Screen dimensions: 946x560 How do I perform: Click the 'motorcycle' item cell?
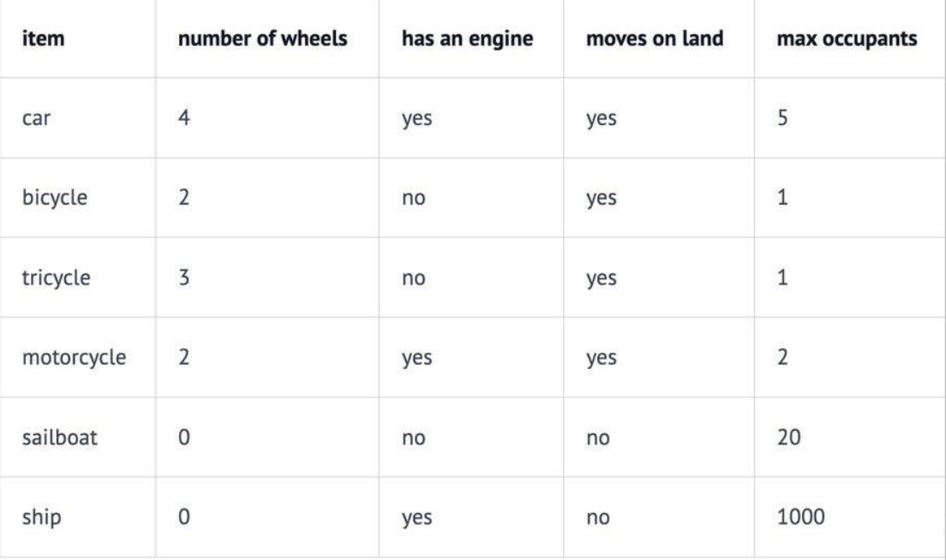[x=75, y=357]
